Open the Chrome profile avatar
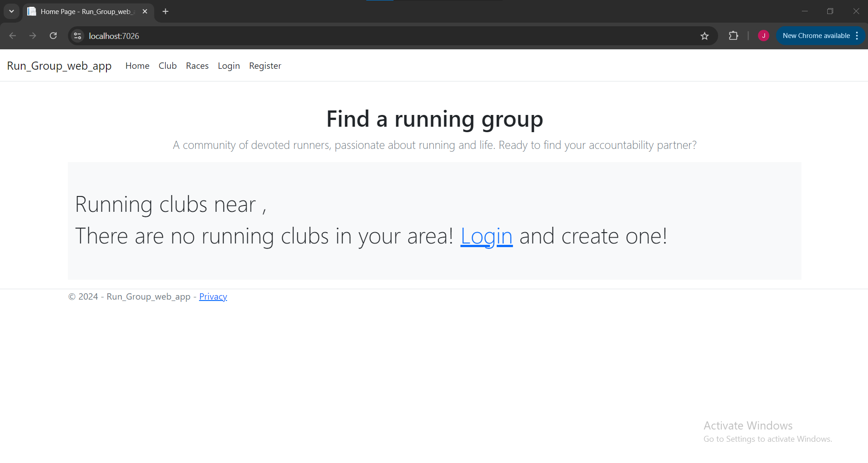Screen dimensions: 868x463 (763, 36)
